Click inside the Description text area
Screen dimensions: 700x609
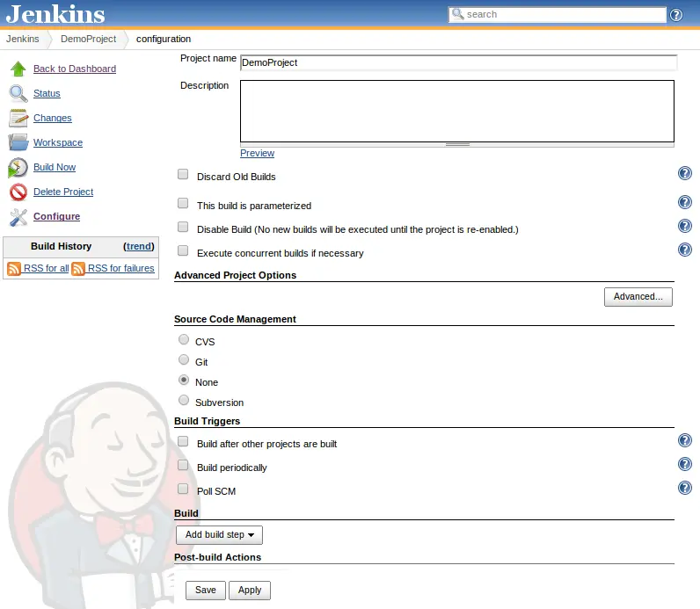(x=457, y=111)
